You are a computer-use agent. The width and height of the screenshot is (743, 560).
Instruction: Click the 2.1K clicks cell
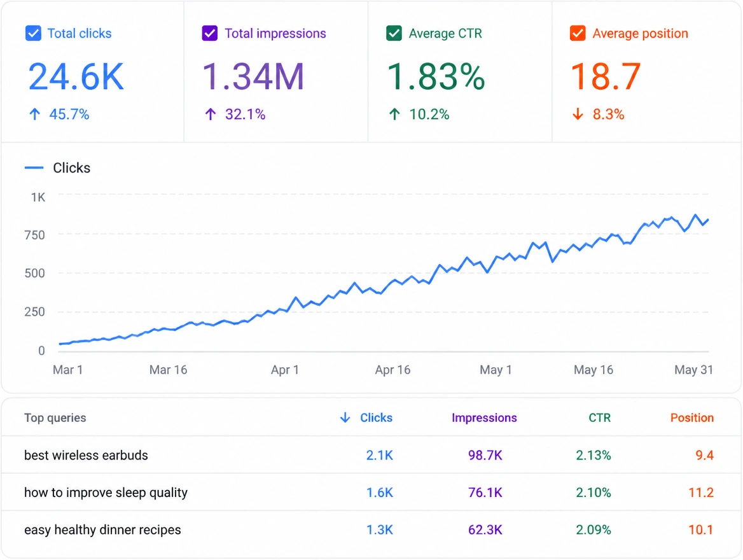(x=380, y=455)
